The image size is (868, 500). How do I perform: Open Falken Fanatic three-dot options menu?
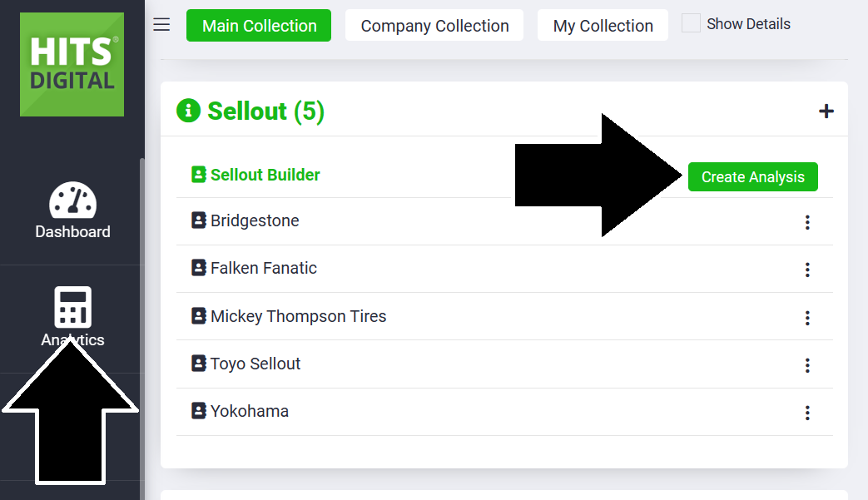tap(807, 270)
